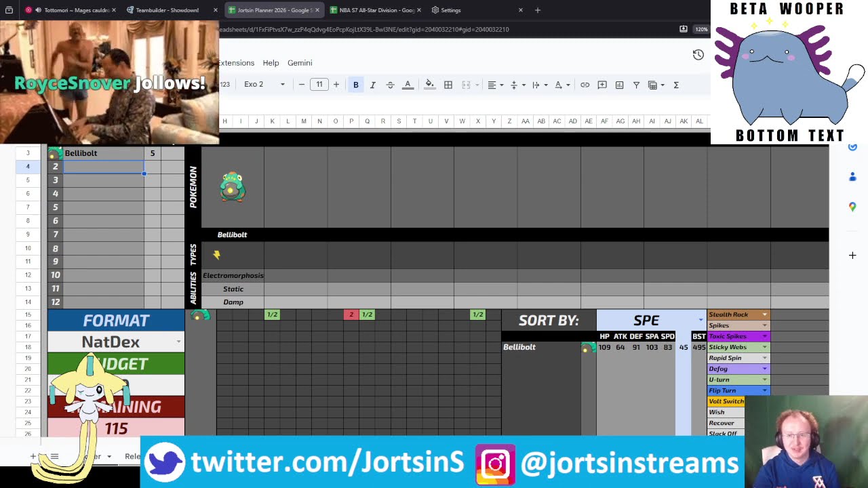The image size is (868, 488).
Task: Open the all sheets list icon
Action: coord(54,456)
